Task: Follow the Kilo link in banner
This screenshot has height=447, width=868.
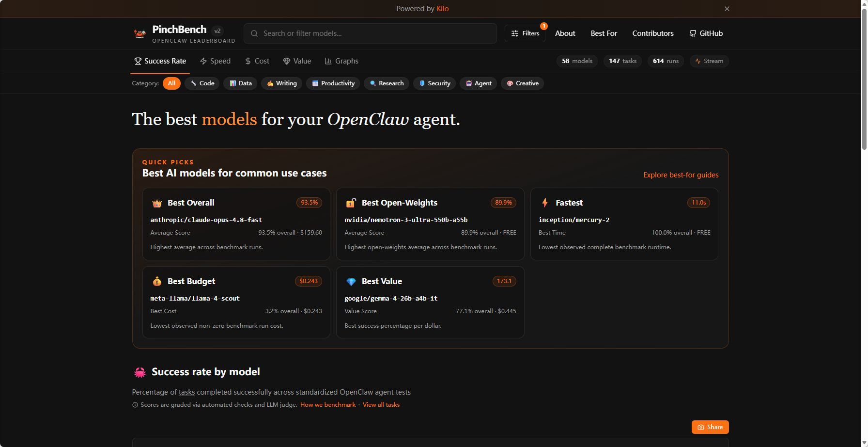Action: [x=443, y=9]
